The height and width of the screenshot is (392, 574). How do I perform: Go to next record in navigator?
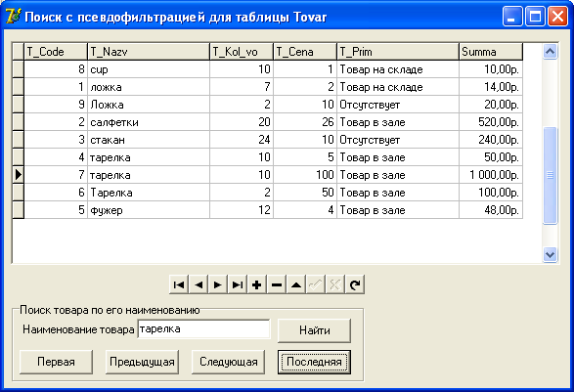(x=218, y=284)
